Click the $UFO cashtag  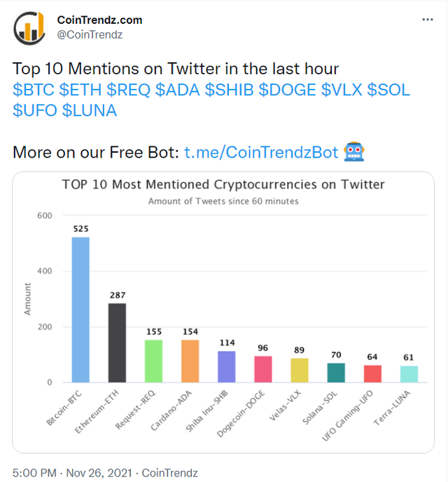coord(35,111)
